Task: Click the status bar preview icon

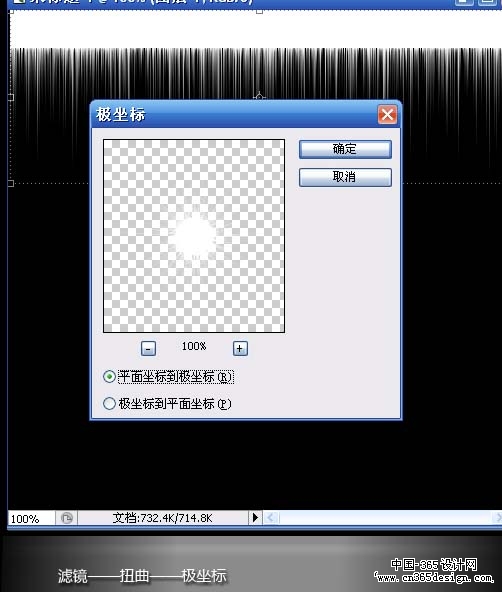Action: (x=67, y=518)
